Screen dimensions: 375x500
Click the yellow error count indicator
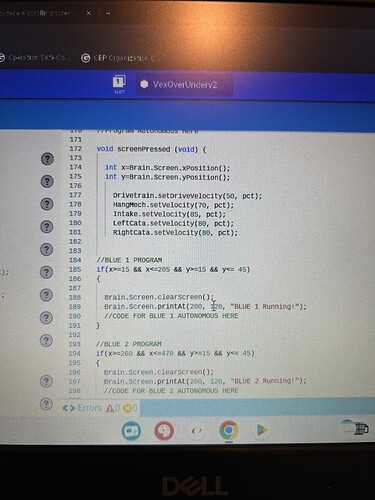130,408
